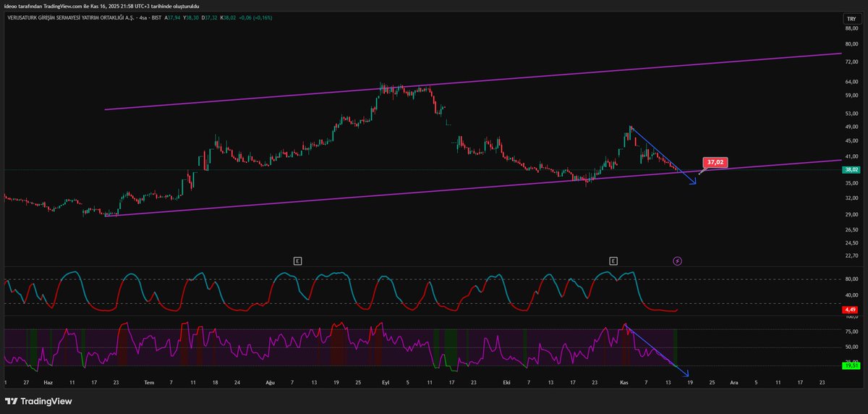Click the 26,50 price axis label
This screenshot has width=868, height=414.
pos(851,229)
